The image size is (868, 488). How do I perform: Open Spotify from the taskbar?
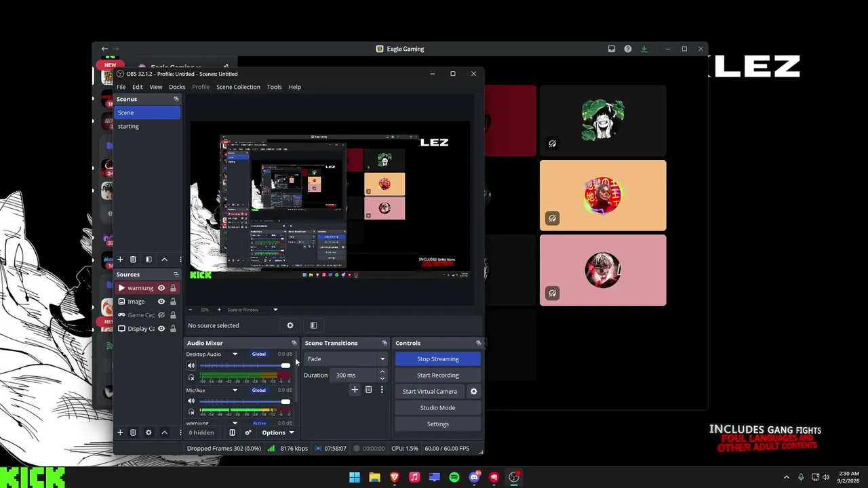pyautogui.click(x=454, y=477)
